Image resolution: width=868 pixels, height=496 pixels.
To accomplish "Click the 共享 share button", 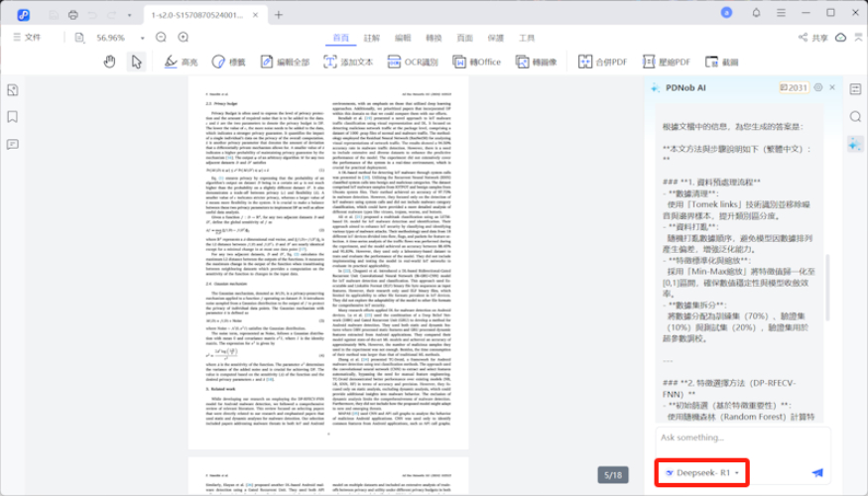I will (x=812, y=38).
